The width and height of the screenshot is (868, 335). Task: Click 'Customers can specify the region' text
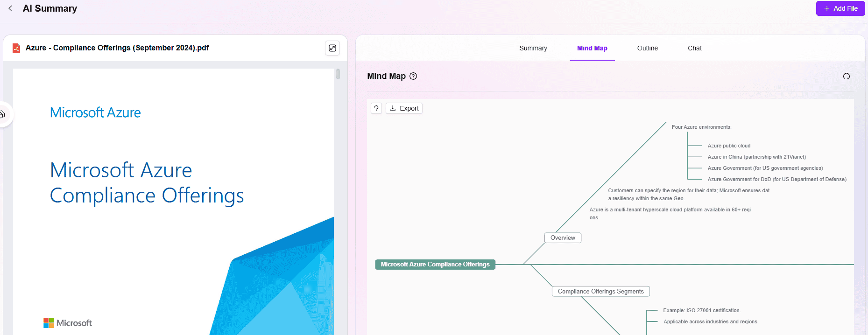(x=689, y=194)
